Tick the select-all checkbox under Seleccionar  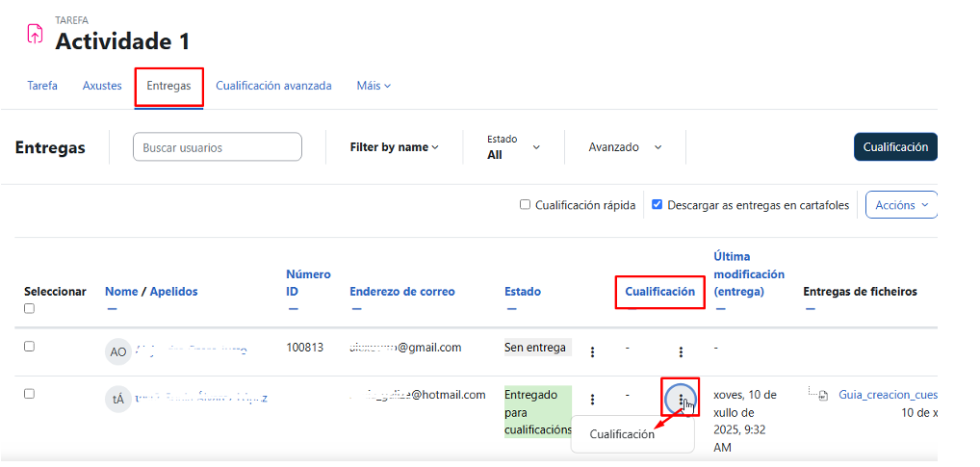pos(29,309)
